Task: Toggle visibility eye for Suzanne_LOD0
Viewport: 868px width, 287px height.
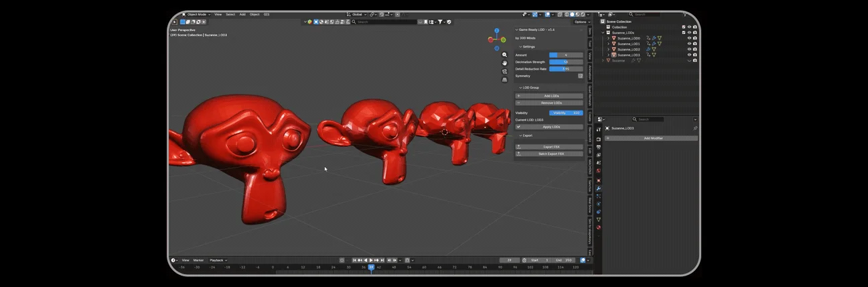Action: pyautogui.click(x=689, y=38)
